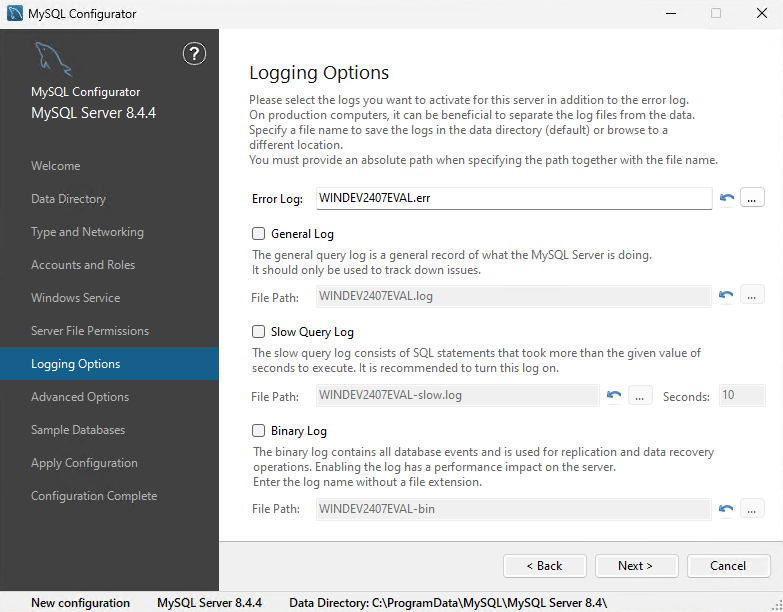Click MySQL Server 8.4.4 in status bar
Viewport: 783px width, 612px height.
[209, 603]
